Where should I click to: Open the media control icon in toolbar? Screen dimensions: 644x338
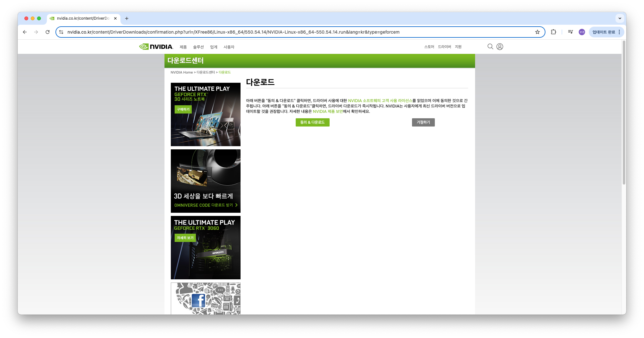[x=570, y=32]
